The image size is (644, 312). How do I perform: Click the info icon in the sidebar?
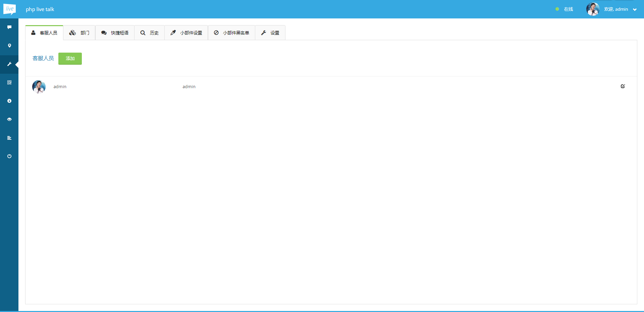9,101
